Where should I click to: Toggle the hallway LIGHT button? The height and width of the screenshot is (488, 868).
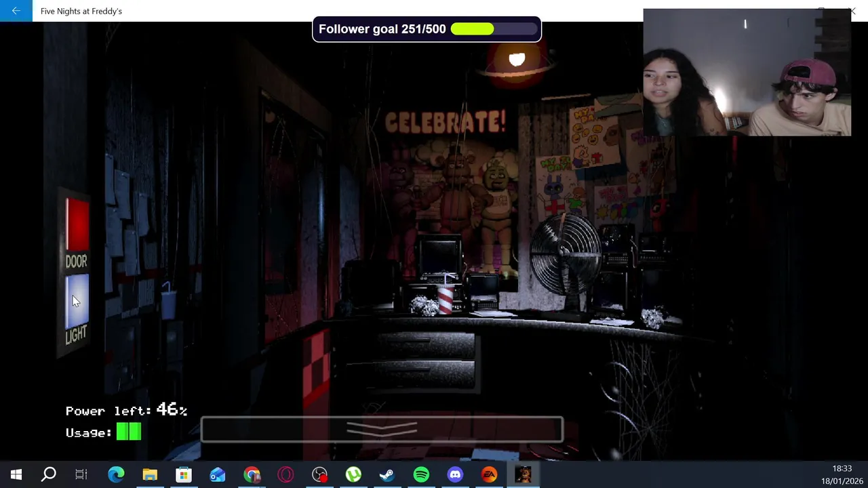(x=77, y=302)
